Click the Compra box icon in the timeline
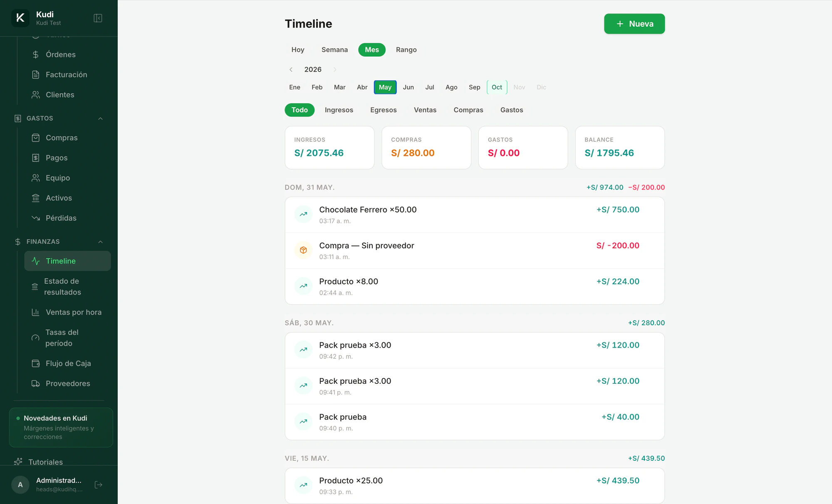832x504 pixels. [x=303, y=250]
